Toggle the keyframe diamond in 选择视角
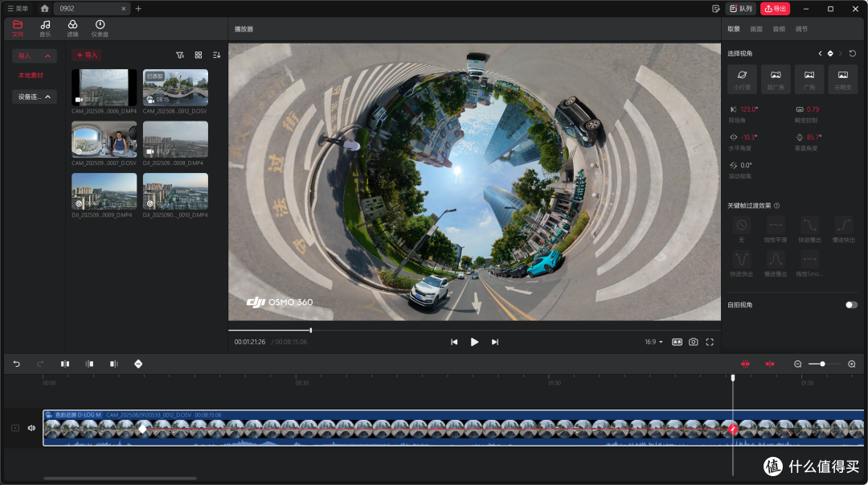The image size is (868, 485). point(830,54)
